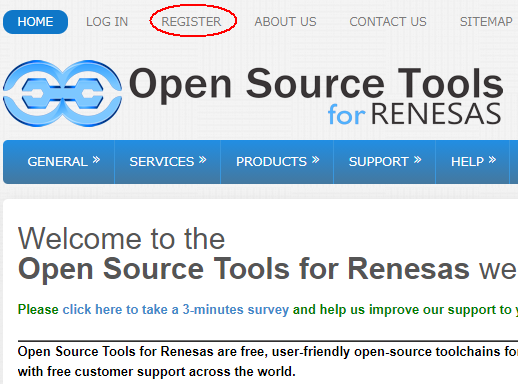Click the bold 'Open Source Tools for Renesas' heading

tap(244, 269)
